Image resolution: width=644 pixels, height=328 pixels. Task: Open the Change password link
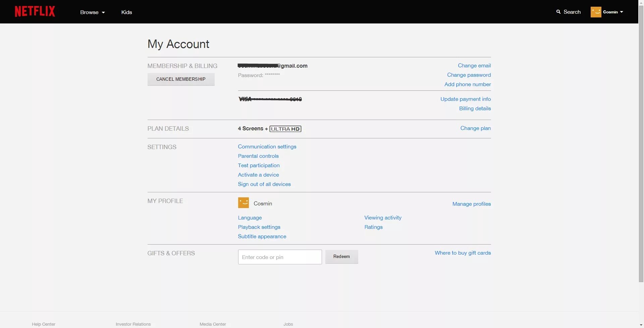pyautogui.click(x=469, y=75)
